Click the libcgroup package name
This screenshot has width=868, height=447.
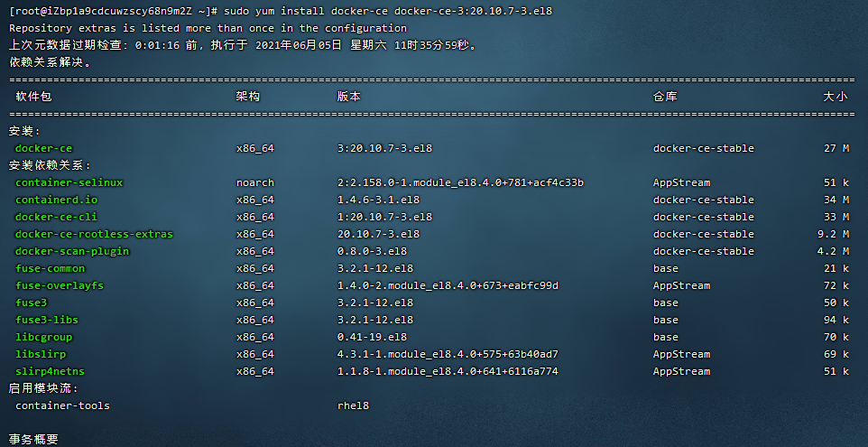pos(43,338)
